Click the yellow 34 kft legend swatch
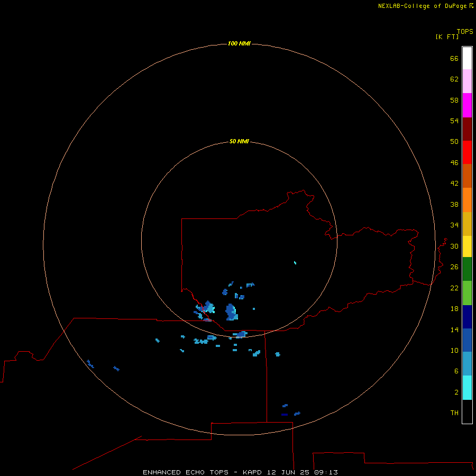Viewport: 476px width, 476px height. tap(467, 246)
